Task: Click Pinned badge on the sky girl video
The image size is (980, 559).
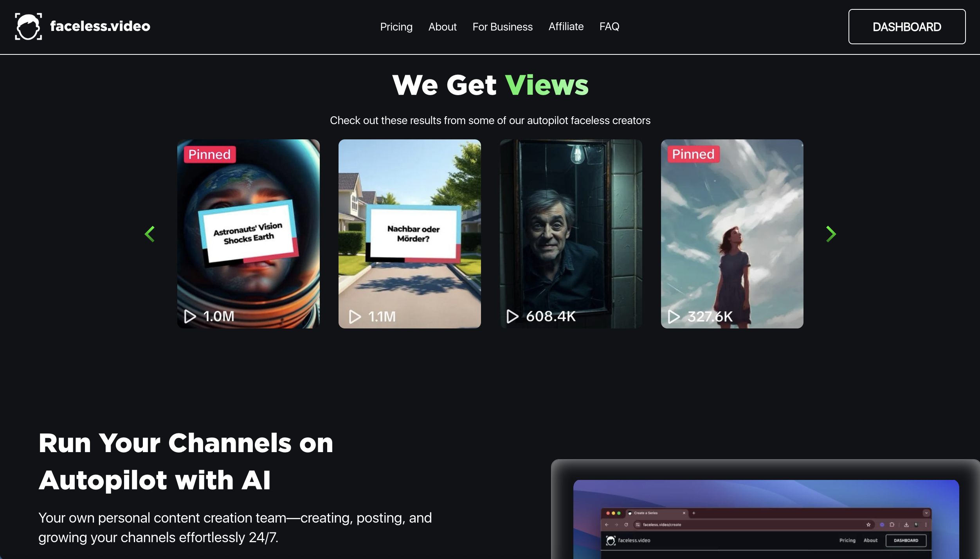Action: tap(693, 154)
